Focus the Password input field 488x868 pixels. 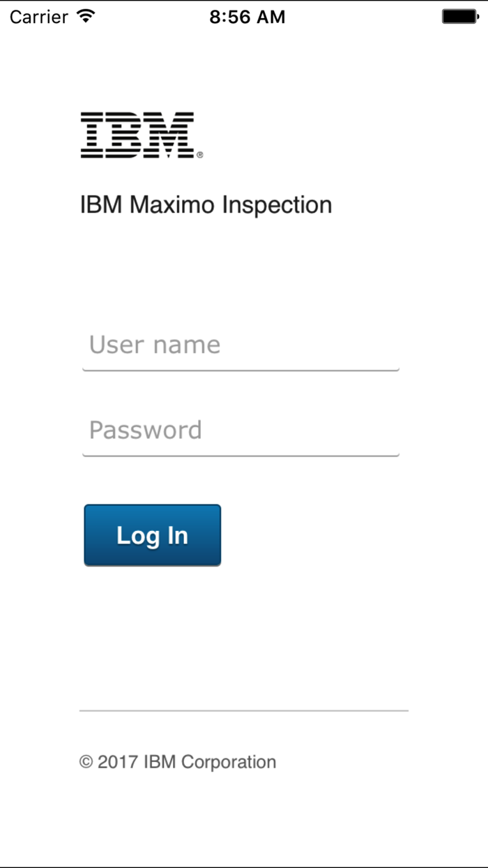coord(241,431)
